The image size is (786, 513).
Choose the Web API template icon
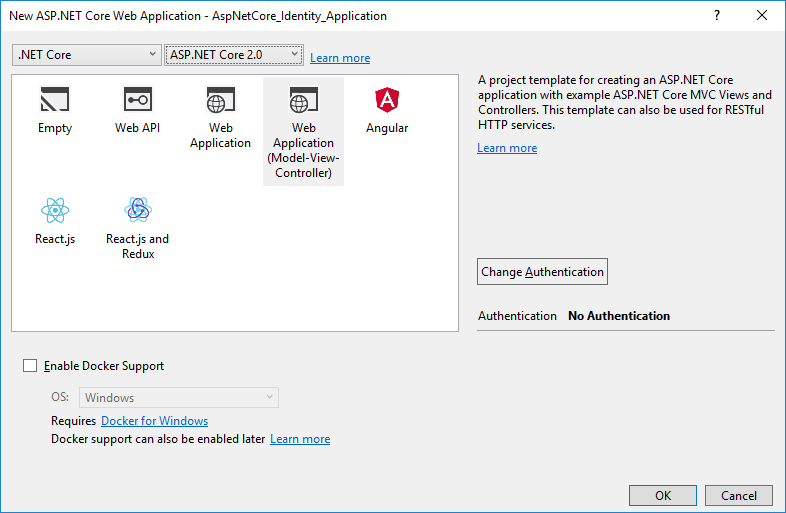(137, 100)
